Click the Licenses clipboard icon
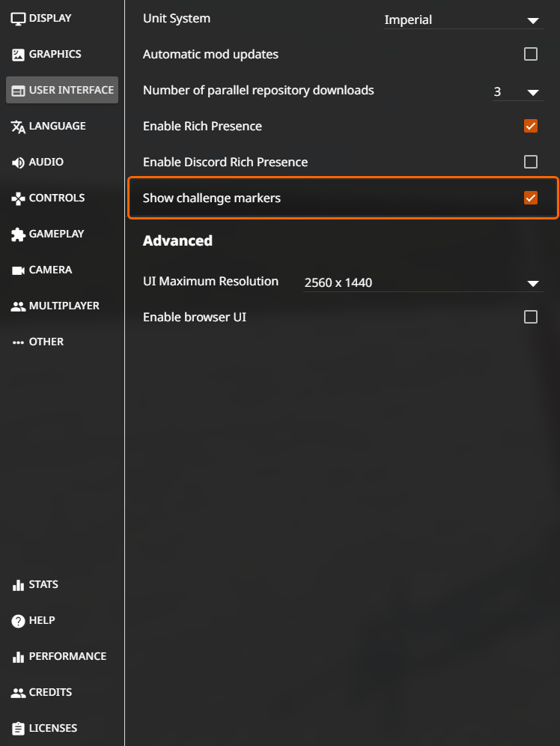560x746 pixels. click(18, 728)
